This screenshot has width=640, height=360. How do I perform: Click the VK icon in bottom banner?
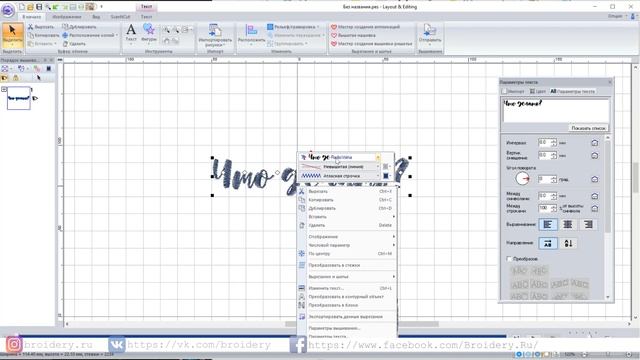click(117, 345)
